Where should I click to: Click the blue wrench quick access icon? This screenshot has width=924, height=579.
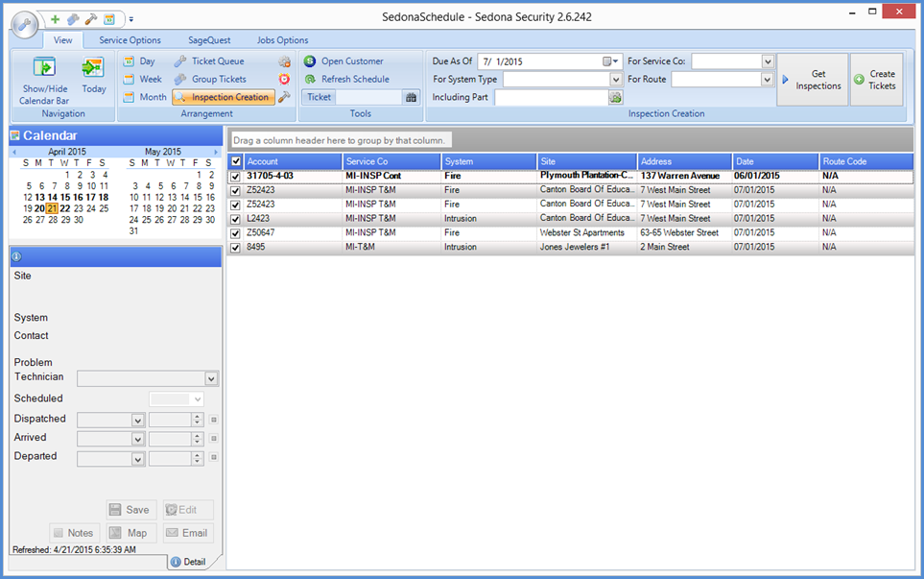[x=73, y=19]
